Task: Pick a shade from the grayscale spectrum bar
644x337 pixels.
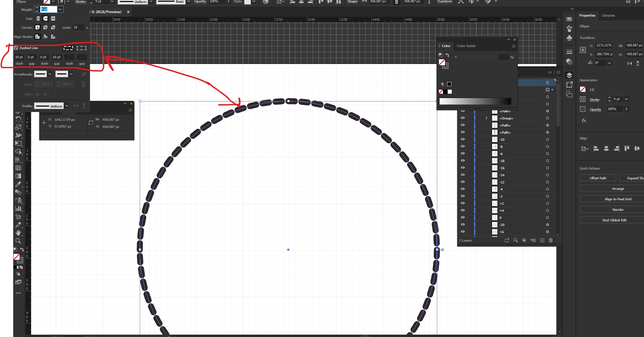Action: click(x=475, y=101)
